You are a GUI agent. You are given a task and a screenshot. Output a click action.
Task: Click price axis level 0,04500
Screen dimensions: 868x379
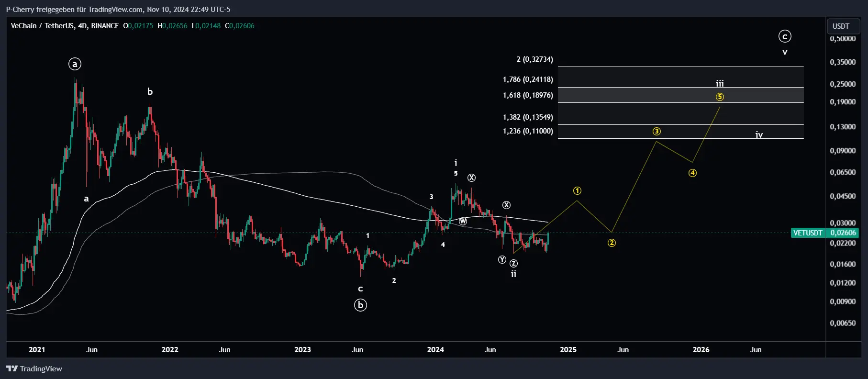pos(843,196)
